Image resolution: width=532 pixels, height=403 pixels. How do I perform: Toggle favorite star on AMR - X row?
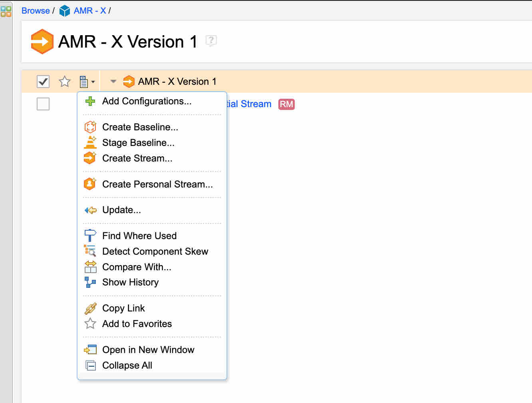65,82
